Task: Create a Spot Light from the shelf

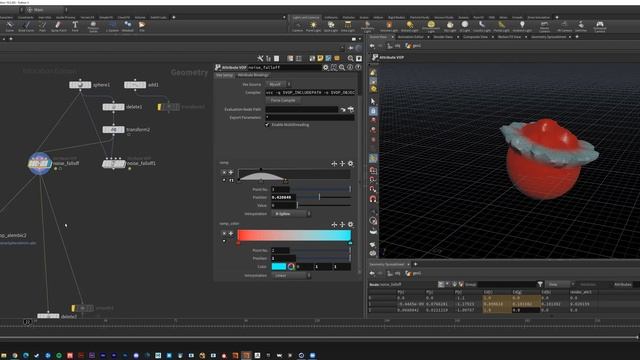Action: tap(331, 27)
